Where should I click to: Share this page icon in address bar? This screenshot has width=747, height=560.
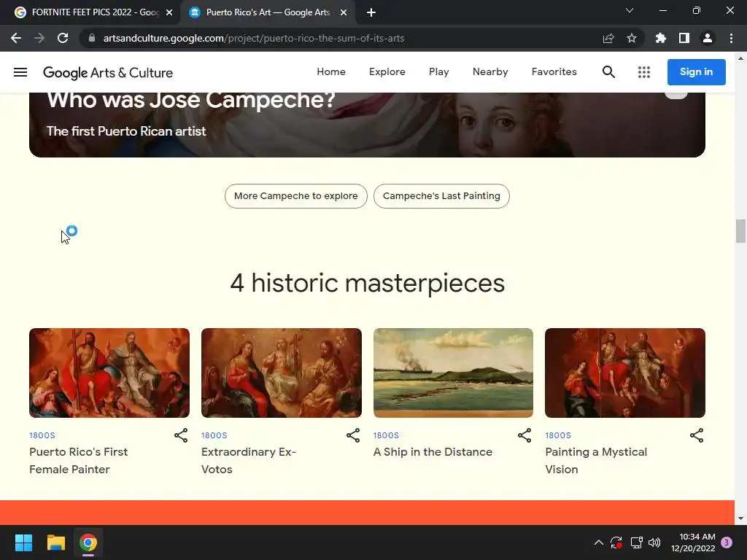[x=608, y=38]
